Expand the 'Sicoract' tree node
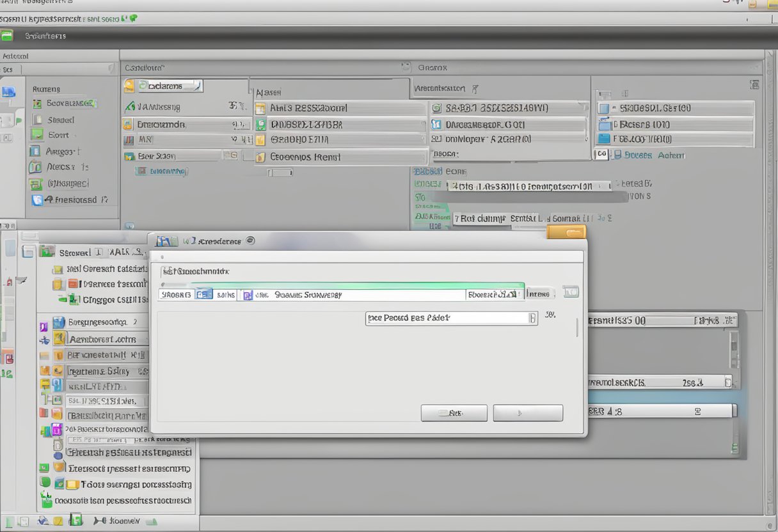 tap(28, 252)
